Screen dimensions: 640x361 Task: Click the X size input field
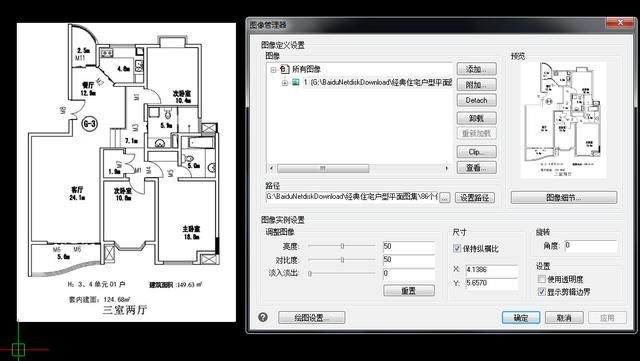click(x=492, y=270)
